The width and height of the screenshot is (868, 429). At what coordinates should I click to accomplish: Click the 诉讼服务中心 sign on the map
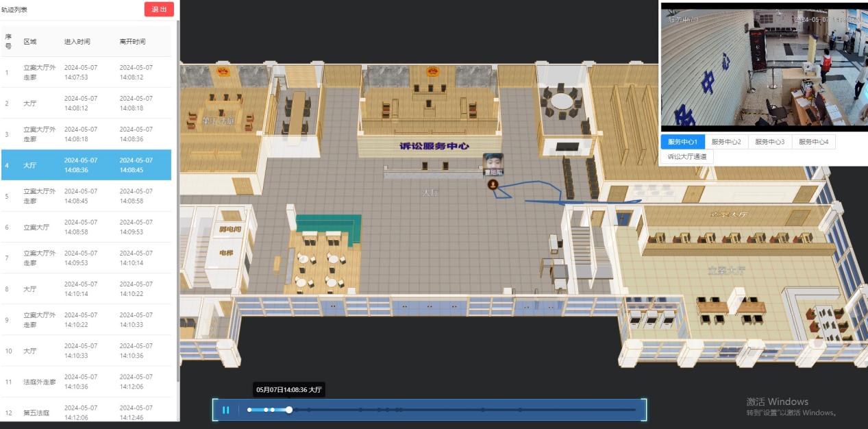coord(434,146)
